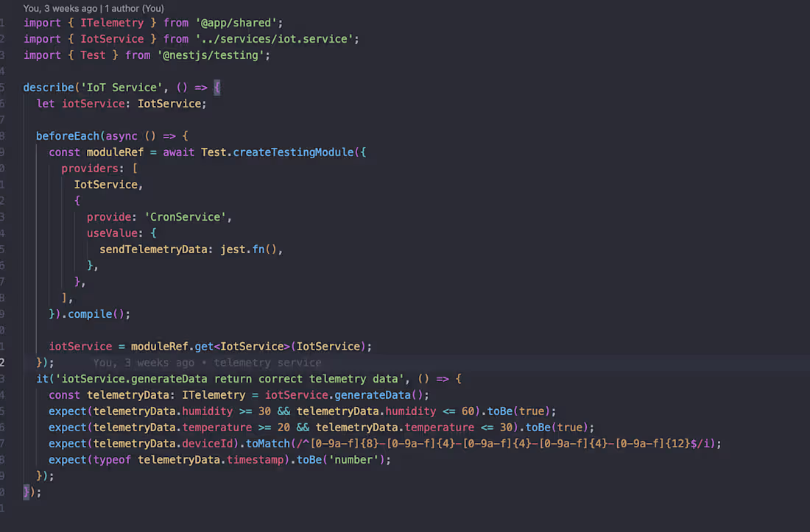Click the '@app/shared' module path string
The image size is (810, 532).
point(236,23)
